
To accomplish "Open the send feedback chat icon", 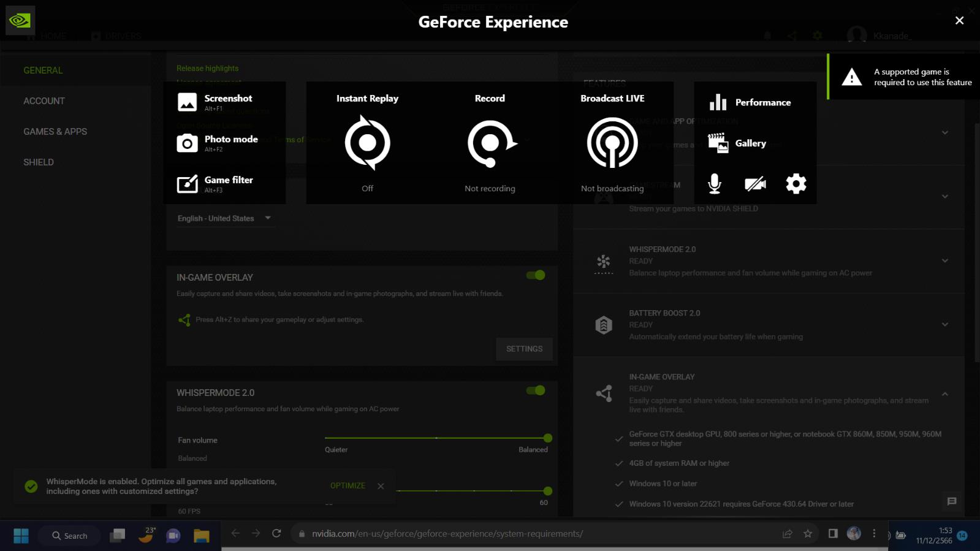I will click(952, 501).
